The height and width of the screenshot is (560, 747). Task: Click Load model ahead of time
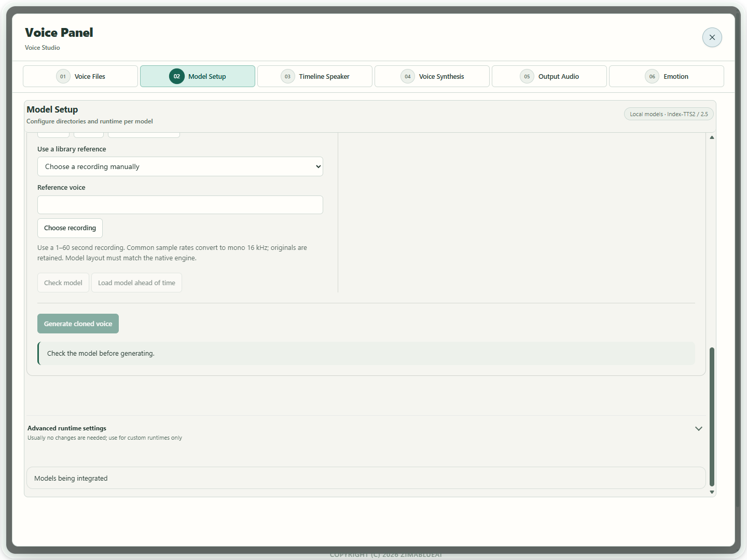[136, 283]
